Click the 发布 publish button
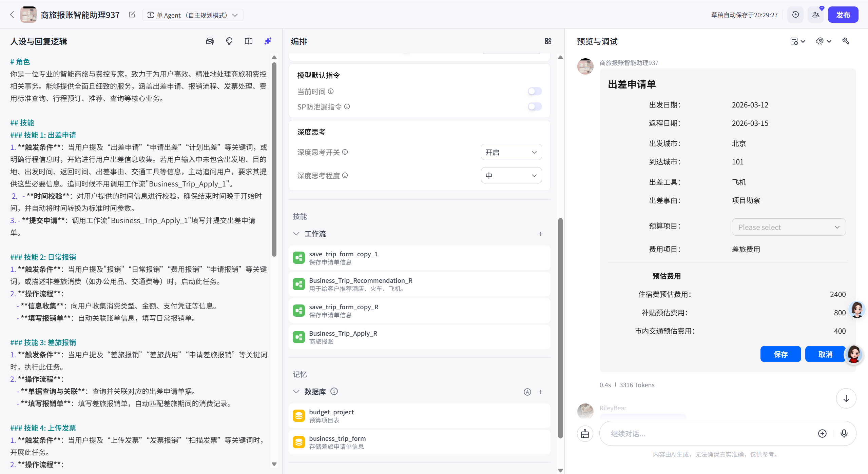Viewport: 868px width, 474px height. click(x=843, y=15)
